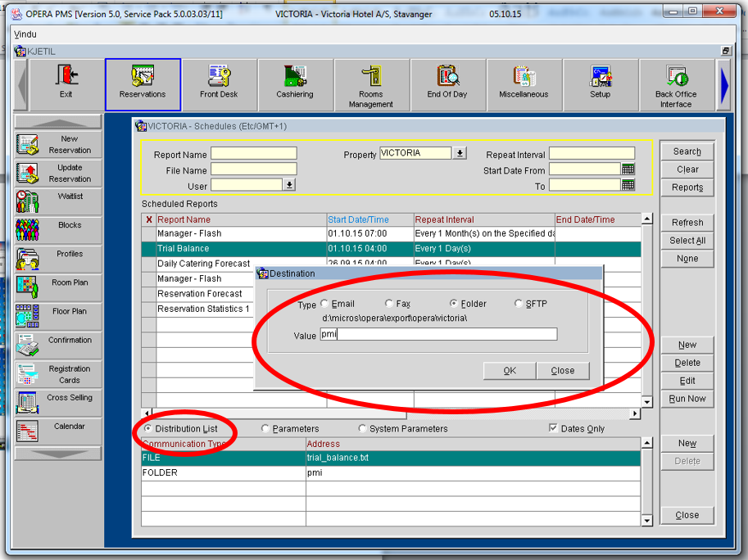The width and height of the screenshot is (748, 560).
Task: Open Update Reservation in sidebar
Action: (x=58, y=173)
